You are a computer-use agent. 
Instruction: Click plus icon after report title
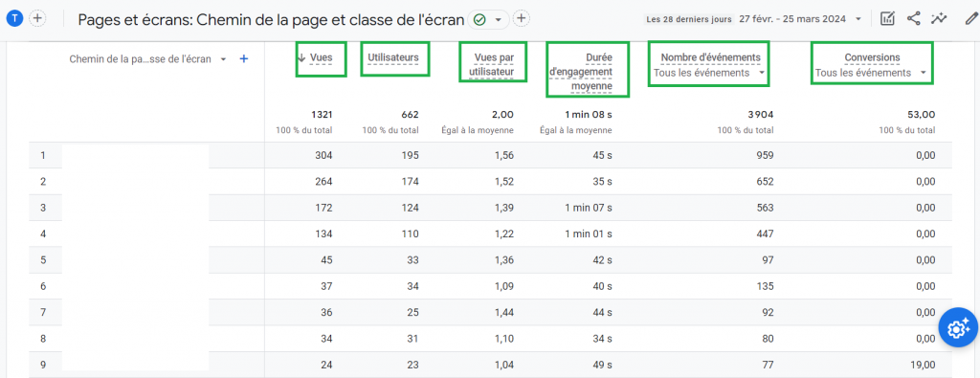522,19
